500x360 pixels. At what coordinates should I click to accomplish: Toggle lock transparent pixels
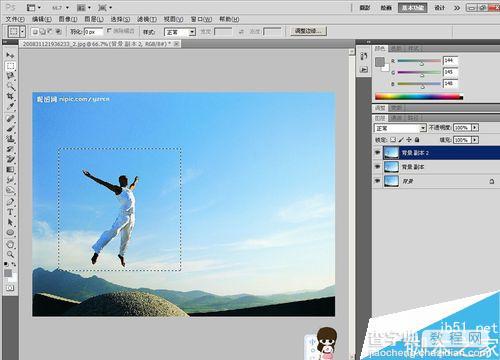click(x=393, y=140)
